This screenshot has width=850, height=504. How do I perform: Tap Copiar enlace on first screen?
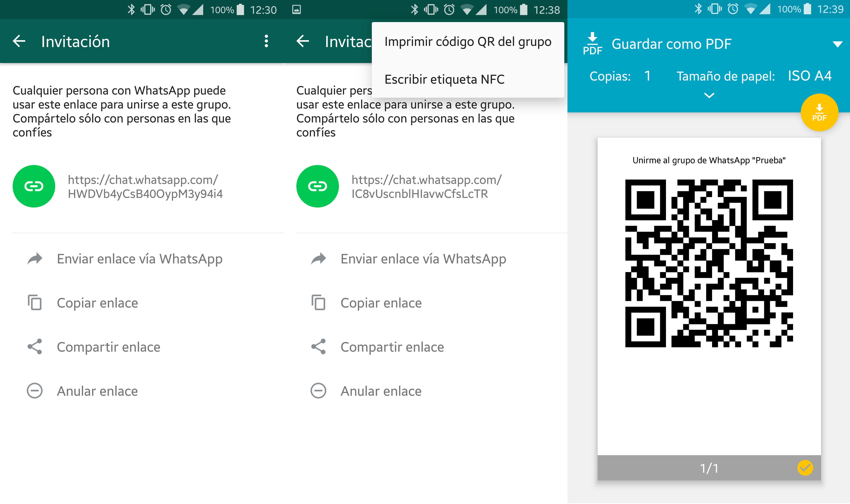97,303
